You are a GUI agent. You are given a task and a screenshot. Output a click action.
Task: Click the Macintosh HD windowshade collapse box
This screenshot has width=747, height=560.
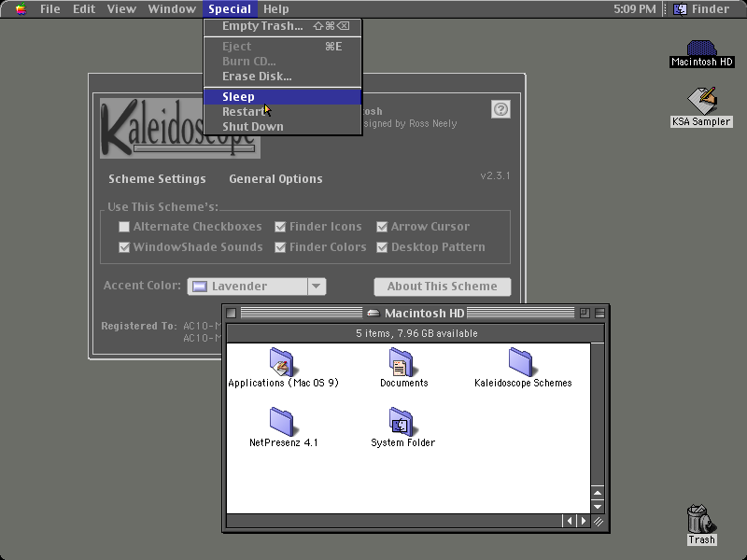tap(599, 313)
